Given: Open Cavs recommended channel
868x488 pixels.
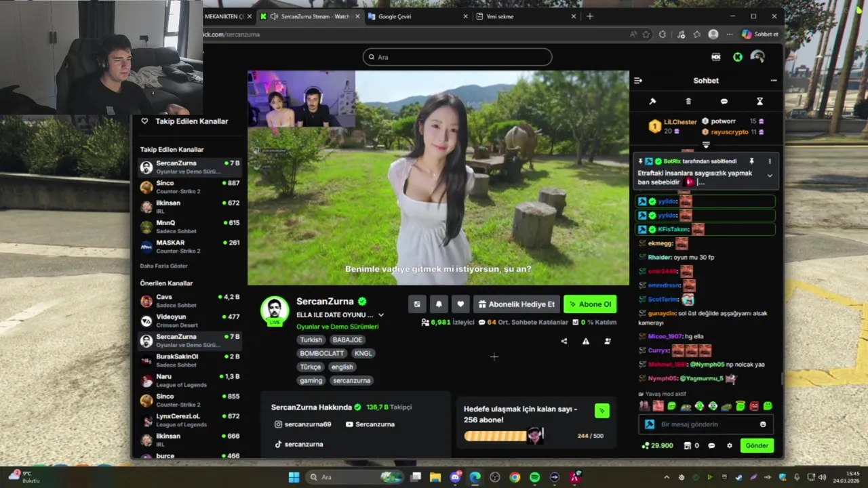Looking at the screenshot, I should 190,301.
